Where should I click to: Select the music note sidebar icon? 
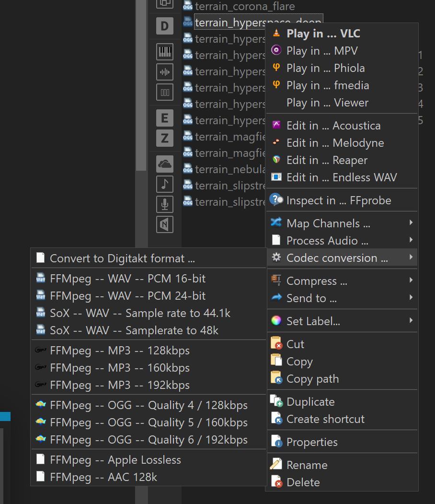coord(165,184)
